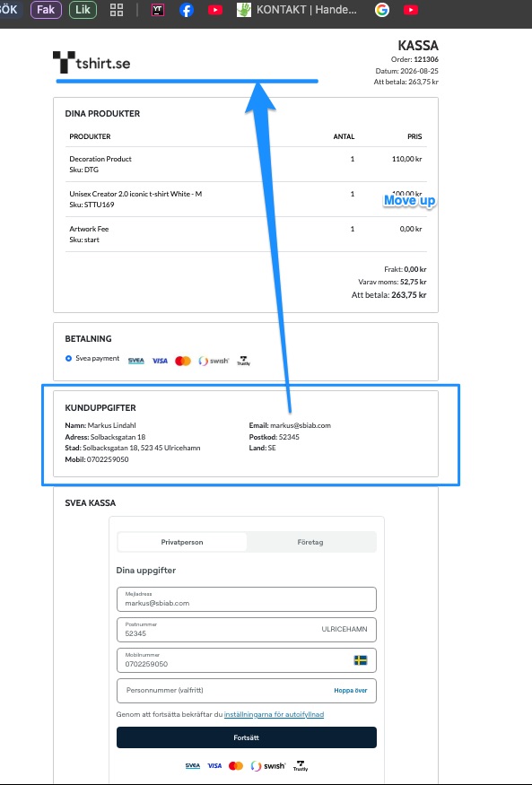The image size is (532, 785).
Task: Open the first YouTube bookmark icon
Action: tap(215, 10)
